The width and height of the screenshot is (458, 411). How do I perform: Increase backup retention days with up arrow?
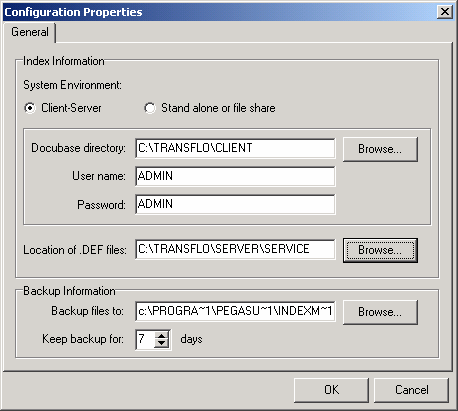click(x=162, y=336)
